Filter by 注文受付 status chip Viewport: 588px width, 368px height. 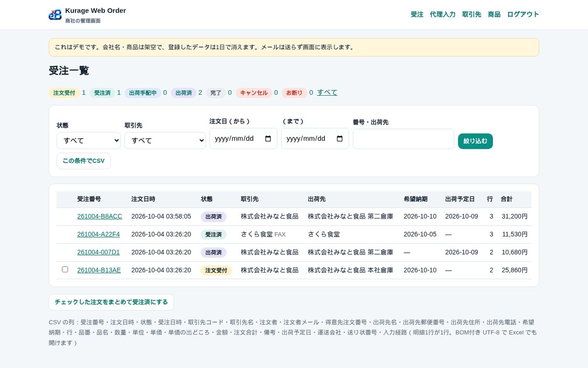(64, 93)
